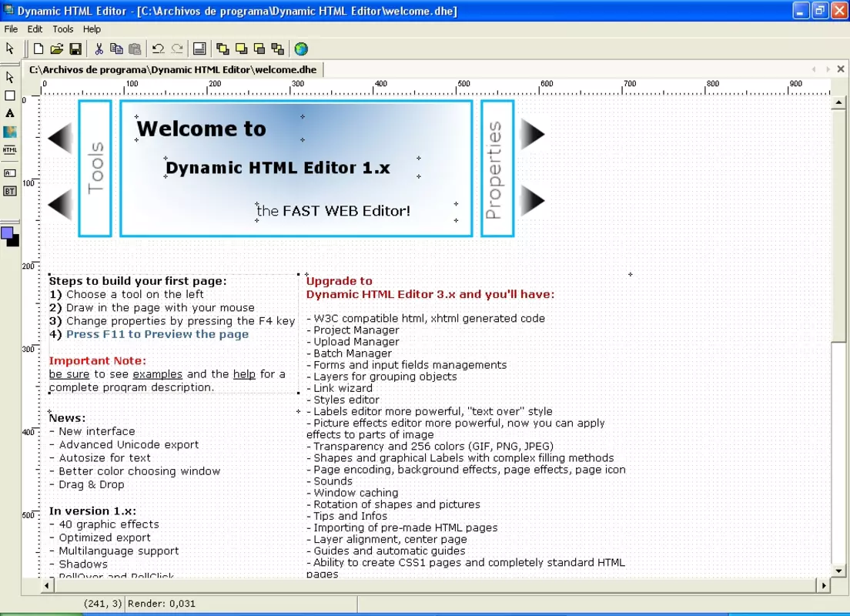Click the 'help' underlined link

[244, 374]
